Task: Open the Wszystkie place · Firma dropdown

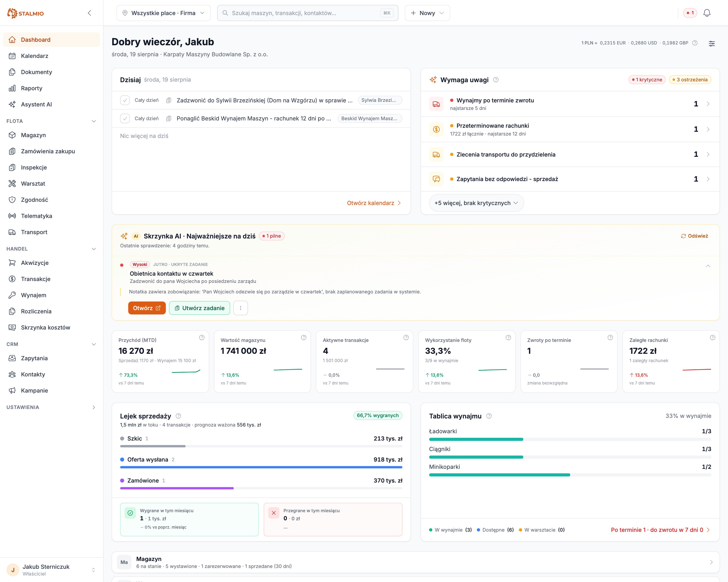Action: click(x=163, y=13)
